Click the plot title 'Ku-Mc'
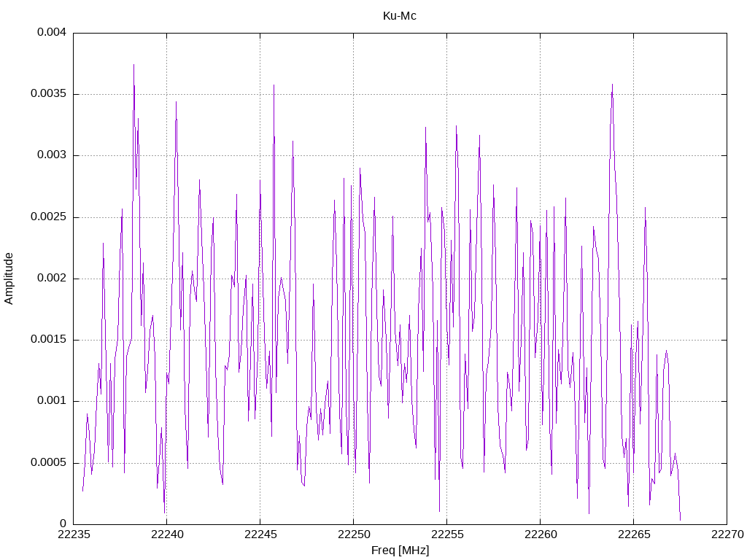 pyautogui.click(x=399, y=16)
